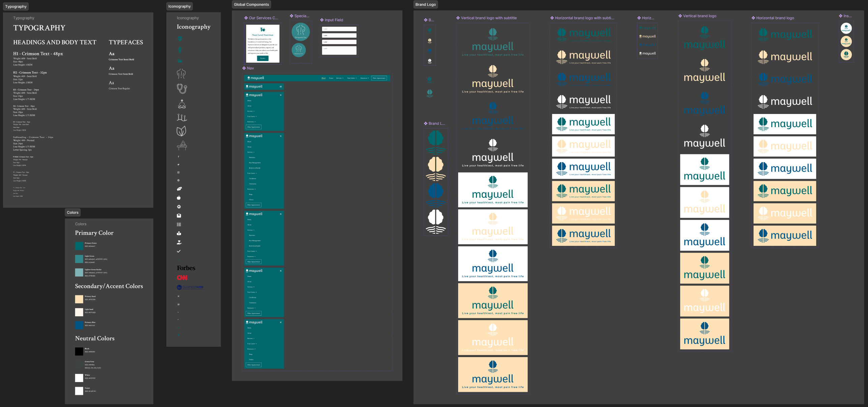Click the hamburger menu in collapsed mobile nav
868x407 pixels.
280,87
